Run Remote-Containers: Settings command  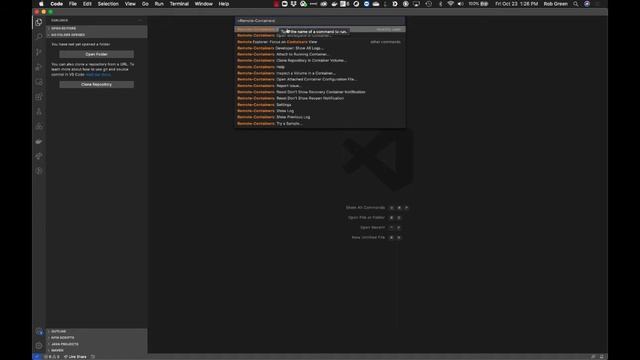click(320, 104)
